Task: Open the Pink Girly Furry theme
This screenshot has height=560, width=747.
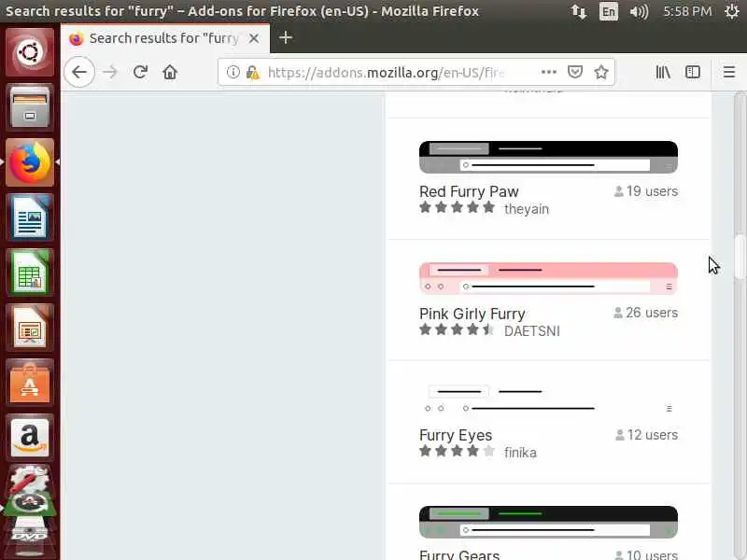Action: coord(472,314)
